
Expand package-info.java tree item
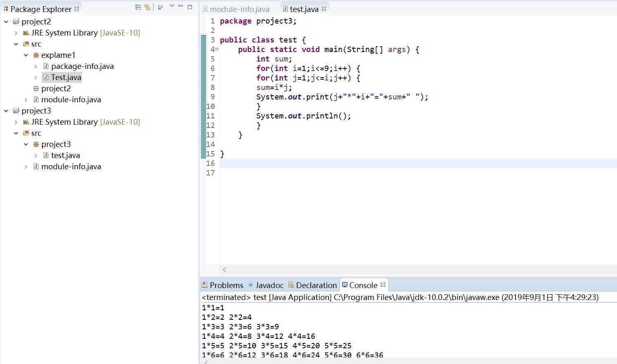click(36, 66)
